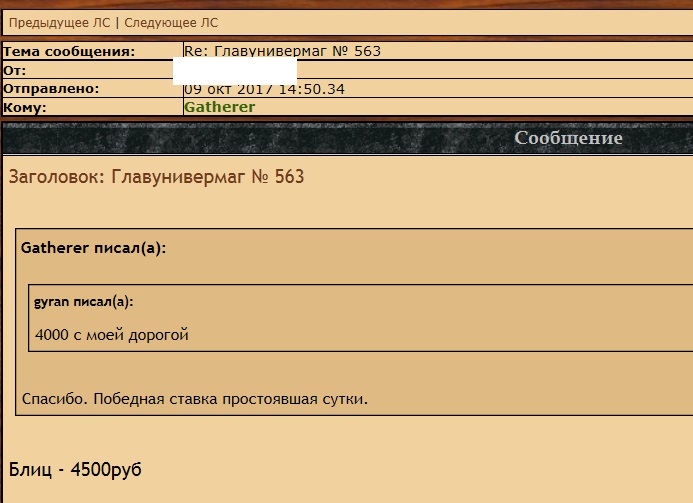Open recipient Gatherer's profile link
The image size is (693, 503).
click(219, 107)
